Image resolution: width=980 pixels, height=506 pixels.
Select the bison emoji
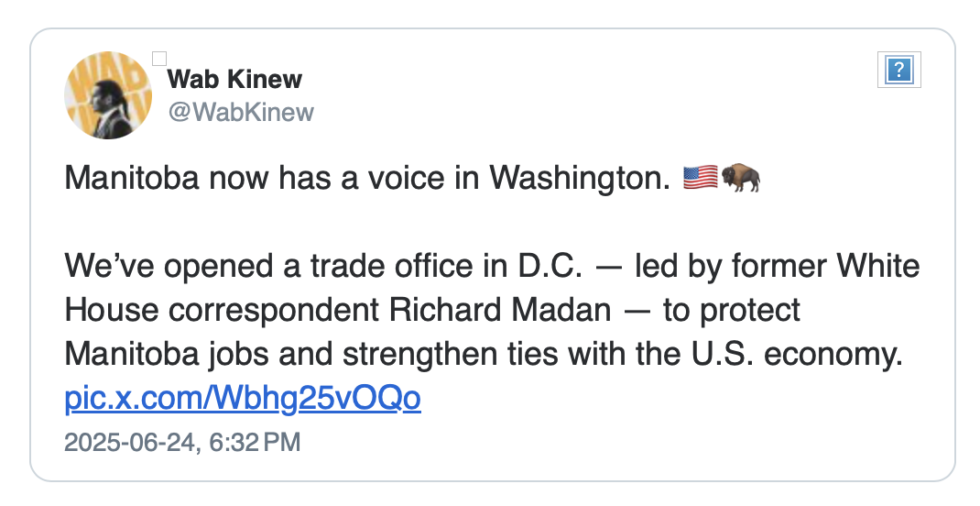click(741, 178)
